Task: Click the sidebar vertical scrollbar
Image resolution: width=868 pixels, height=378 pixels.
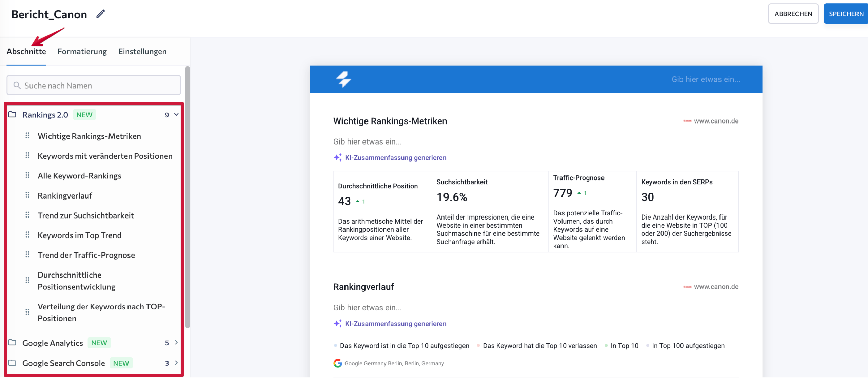Action: 188,197
